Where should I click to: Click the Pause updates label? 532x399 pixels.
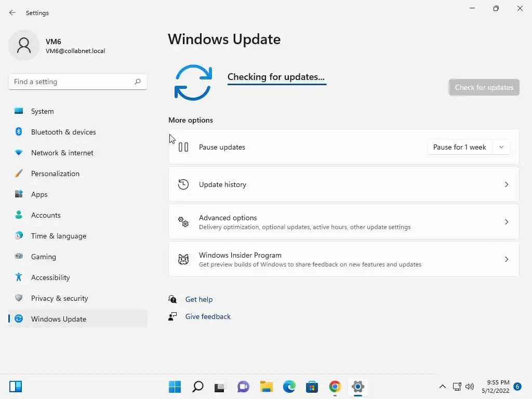click(x=222, y=147)
